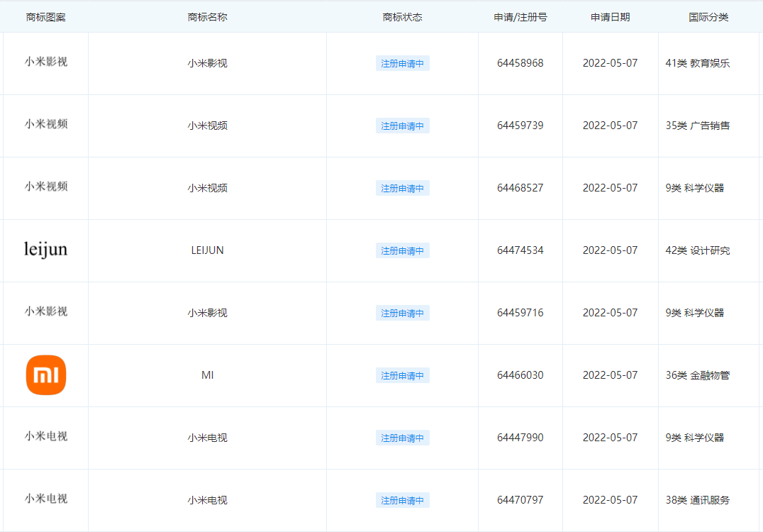Image resolution: width=763 pixels, height=532 pixels.
Task: Select trademark name 小米电视 in 64447990 row
Action: [207, 438]
